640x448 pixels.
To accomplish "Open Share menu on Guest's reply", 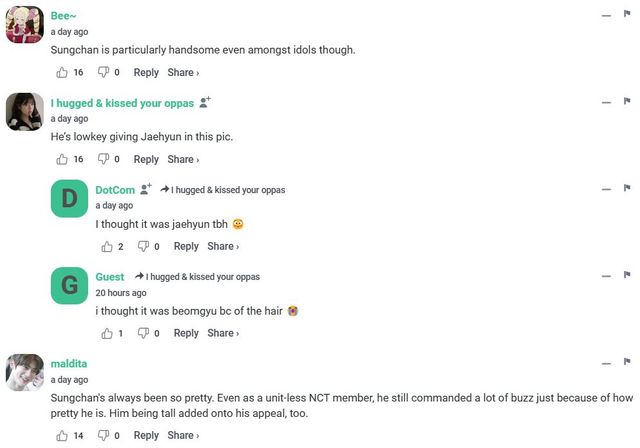I will pos(223,333).
